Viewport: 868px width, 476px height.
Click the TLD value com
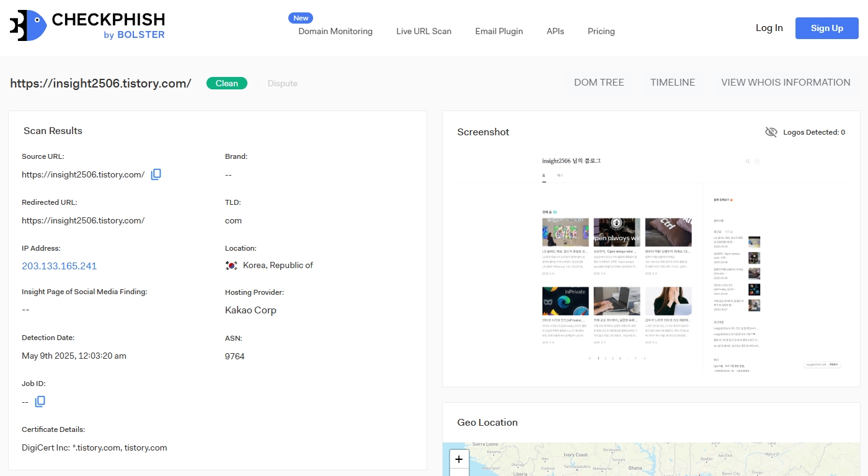click(233, 220)
